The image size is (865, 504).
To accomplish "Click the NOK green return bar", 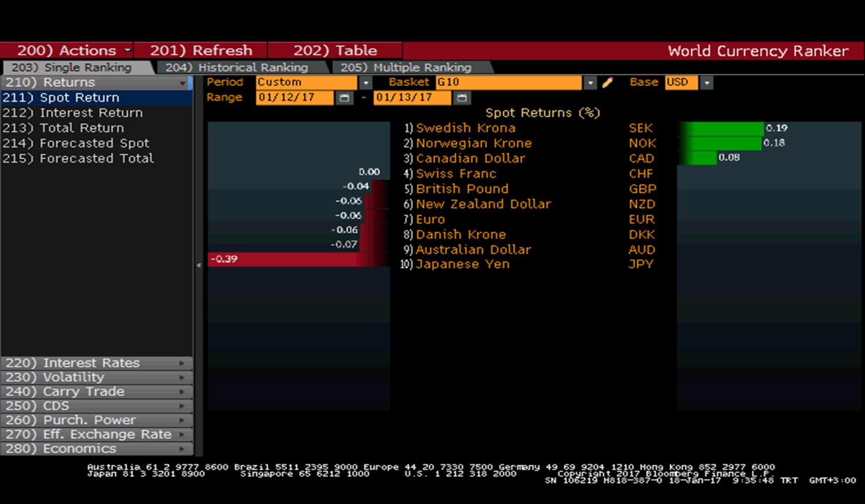I will click(x=720, y=143).
